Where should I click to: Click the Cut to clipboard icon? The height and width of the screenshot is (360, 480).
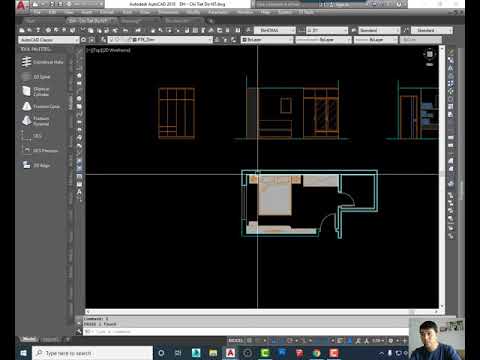coord(83,30)
